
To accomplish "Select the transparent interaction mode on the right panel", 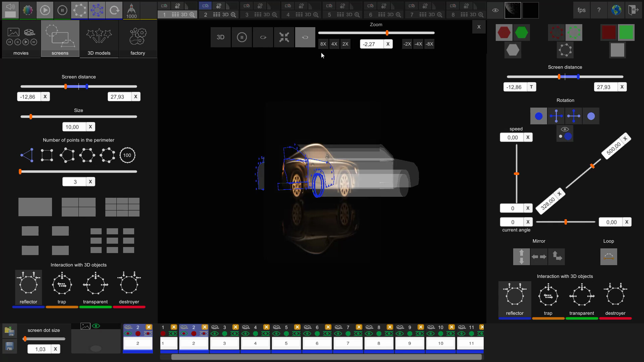I will point(582,296).
